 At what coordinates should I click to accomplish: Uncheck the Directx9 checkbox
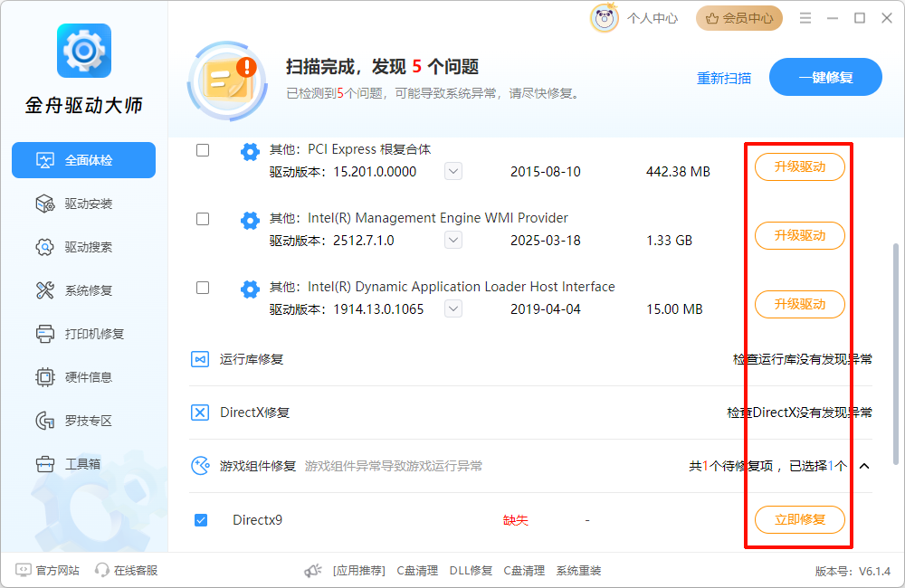point(201,520)
